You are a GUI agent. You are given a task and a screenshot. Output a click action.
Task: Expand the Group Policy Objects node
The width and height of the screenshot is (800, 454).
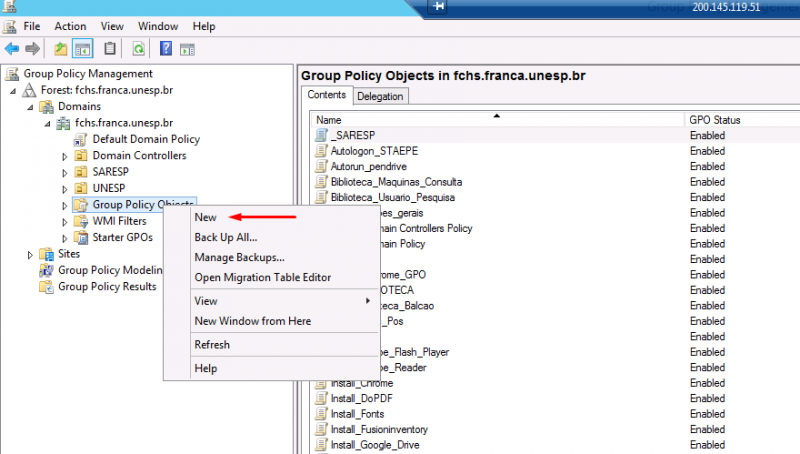[x=65, y=206]
